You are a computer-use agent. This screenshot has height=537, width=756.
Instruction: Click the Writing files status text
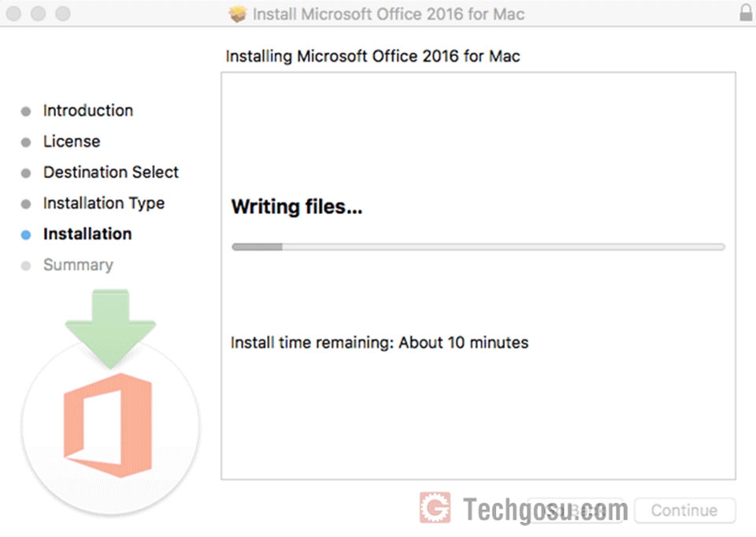pos(297,207)
